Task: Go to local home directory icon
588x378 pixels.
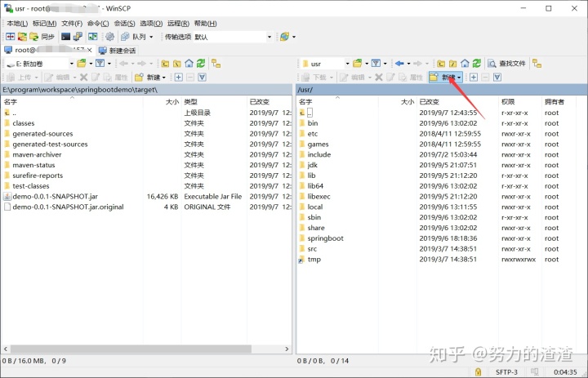Action: point(189,64)
